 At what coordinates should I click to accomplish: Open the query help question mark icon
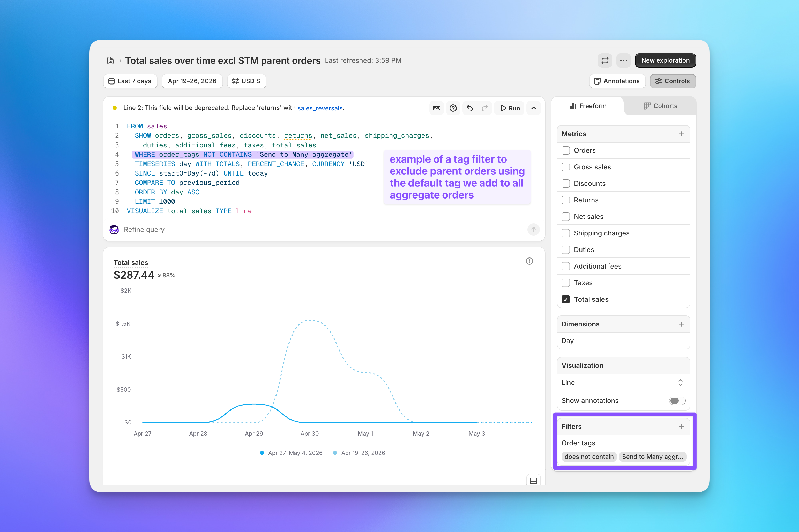pyautogui.click(x=453, y=108)
